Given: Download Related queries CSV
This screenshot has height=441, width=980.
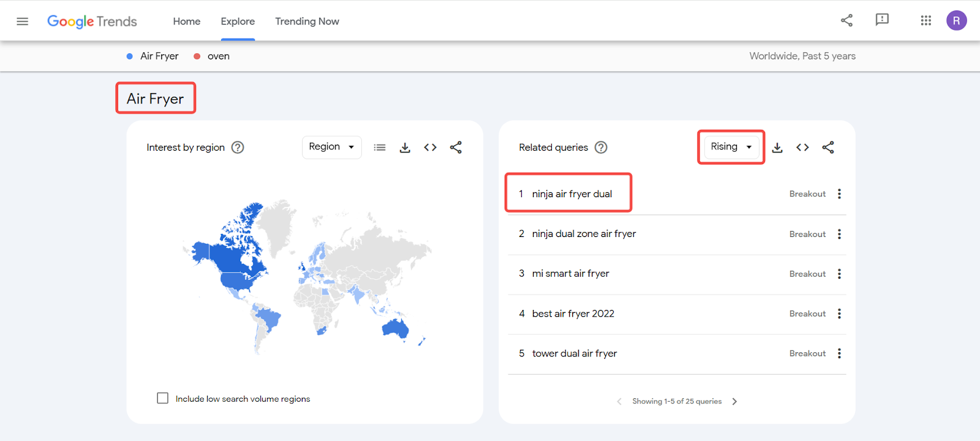Looking at the screenshot, I should pyautogui.click(x=777, y=148).
